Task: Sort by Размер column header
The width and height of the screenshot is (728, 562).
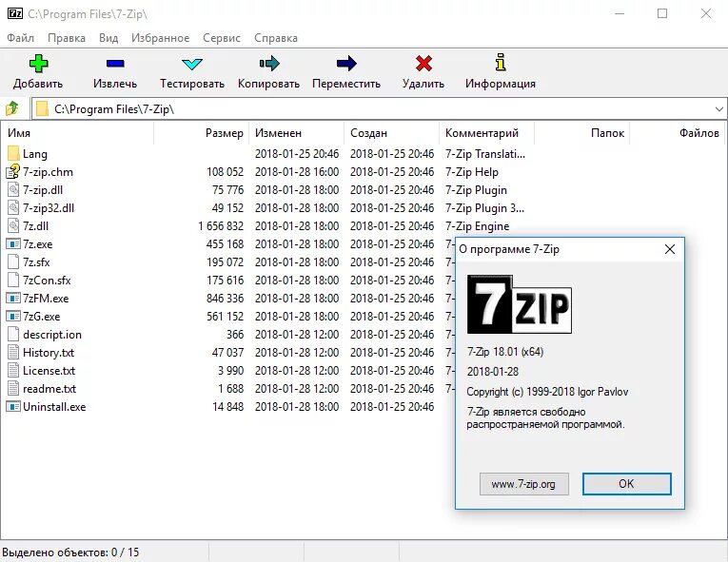Action: pyautogui.click(x=202, y=133)
